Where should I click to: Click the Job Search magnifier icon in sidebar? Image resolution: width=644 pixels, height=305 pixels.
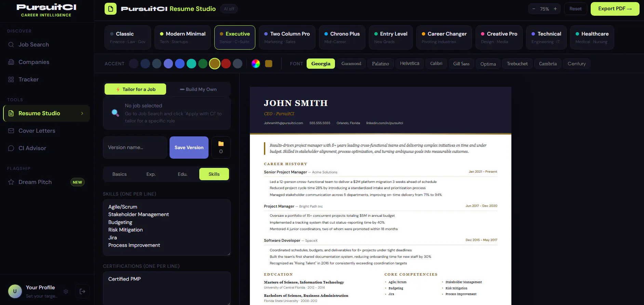[11, 45]
